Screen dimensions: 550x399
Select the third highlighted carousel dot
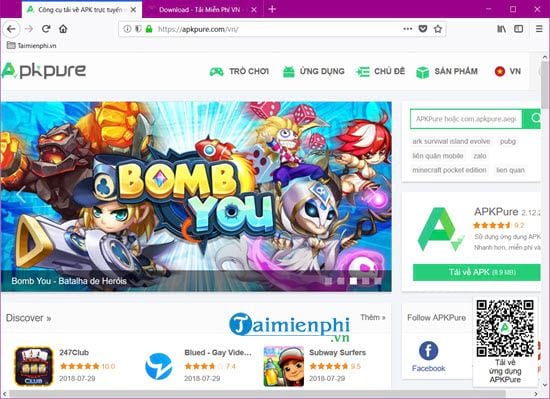click(x=353, y=281)
